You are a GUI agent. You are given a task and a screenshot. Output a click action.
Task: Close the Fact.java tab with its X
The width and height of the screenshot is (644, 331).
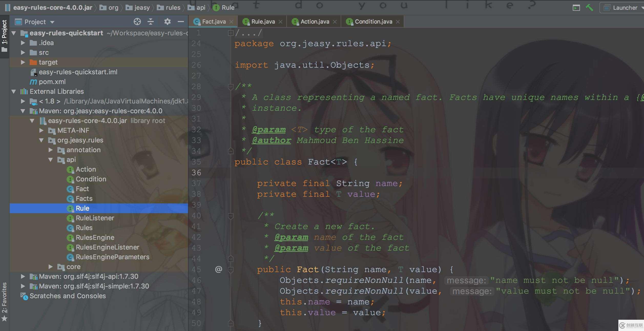click(231, 22)
